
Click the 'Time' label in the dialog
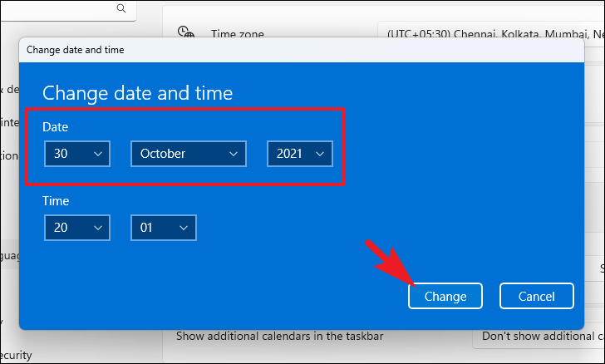[x=56, y=201]
